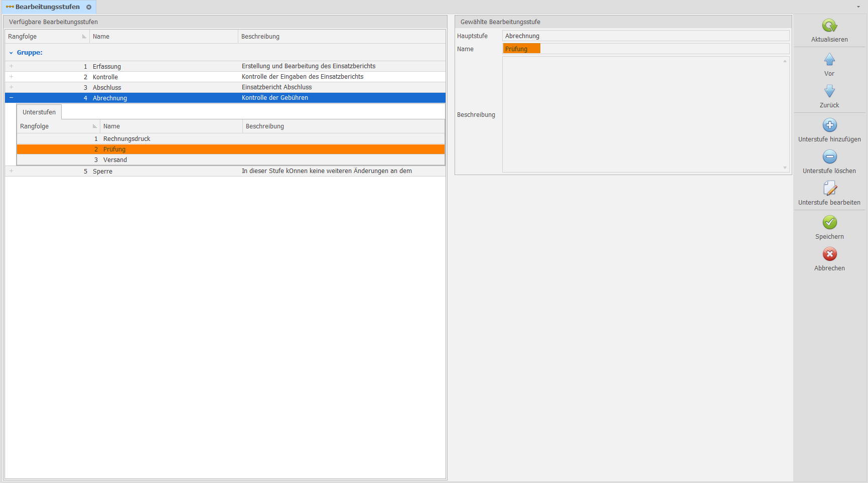
Task: Add a substage via Unterstufe hinzufügen
Action: coord(829,125)
